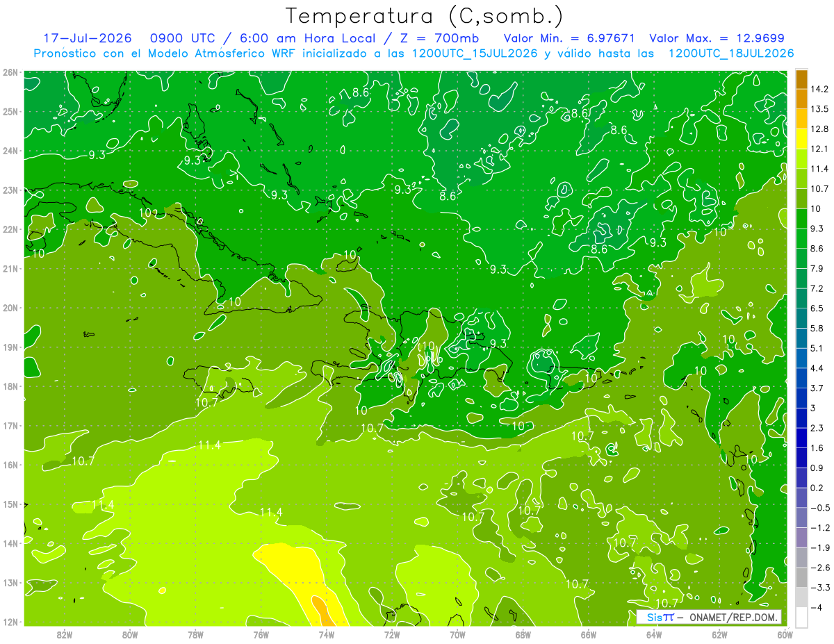Click the color bar label "5.8"
Screen dimensions: 834x644
(817, 328)
